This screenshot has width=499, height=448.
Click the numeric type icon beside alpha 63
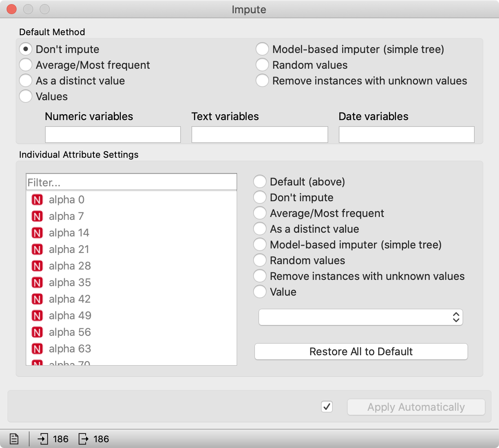tap(37, 348)
